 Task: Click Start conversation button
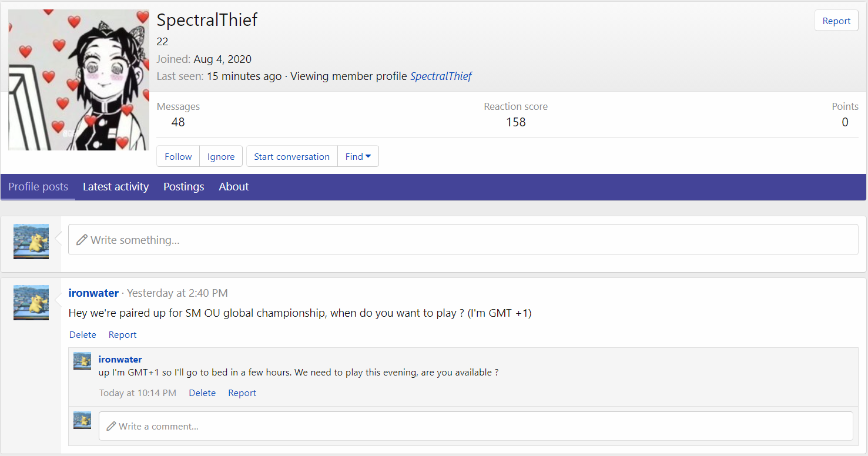(291, 156)
